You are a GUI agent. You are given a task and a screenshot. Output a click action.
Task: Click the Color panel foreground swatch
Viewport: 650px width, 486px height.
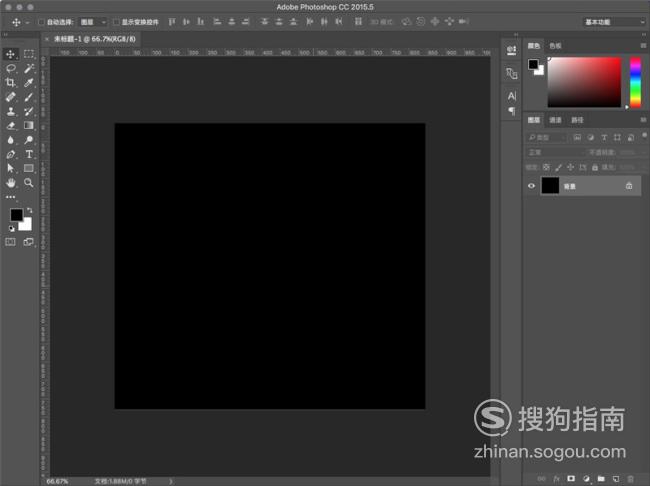click(533, 64)
